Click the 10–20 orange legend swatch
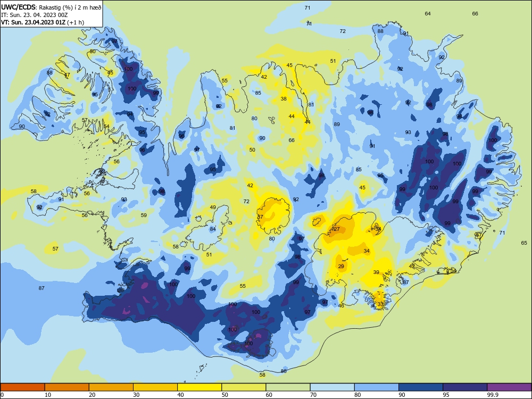 tap(67, 387)
